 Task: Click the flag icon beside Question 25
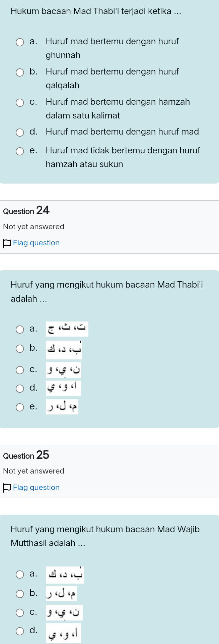click(x=6, y=487)
